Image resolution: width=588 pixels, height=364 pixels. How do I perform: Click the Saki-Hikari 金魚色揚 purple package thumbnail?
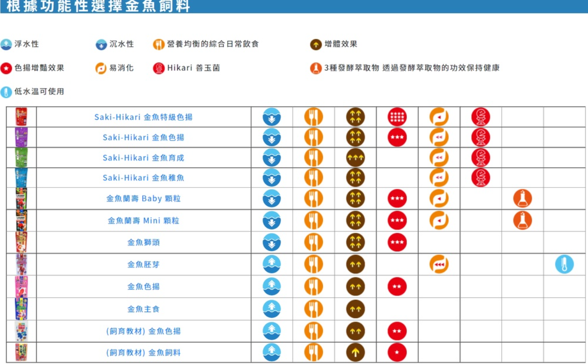coord(21,137)
